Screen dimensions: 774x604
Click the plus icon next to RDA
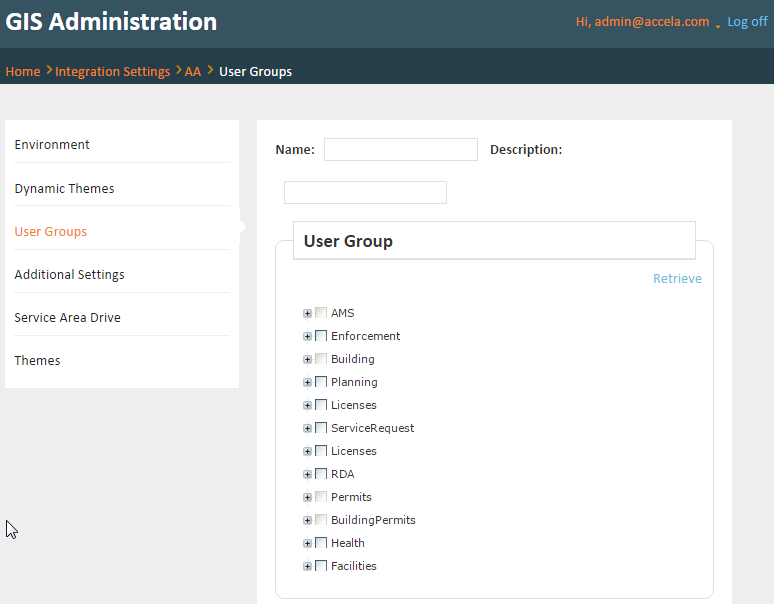click(x=308, y=474)
